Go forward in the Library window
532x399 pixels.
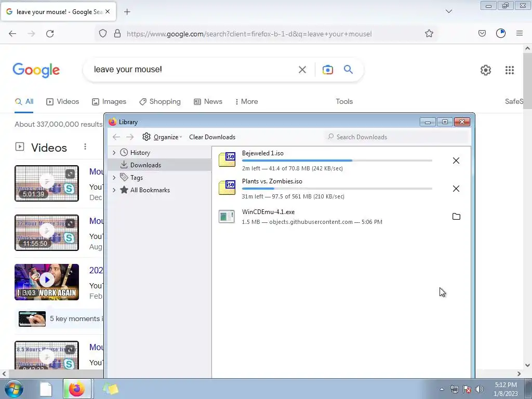point(130,137)
